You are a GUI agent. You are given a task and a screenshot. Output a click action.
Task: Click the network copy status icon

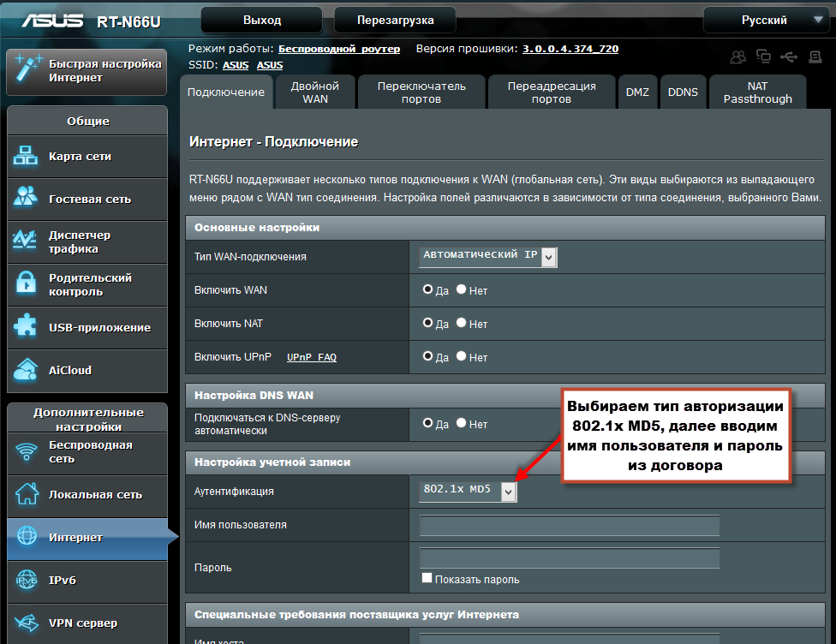point(763,57)
